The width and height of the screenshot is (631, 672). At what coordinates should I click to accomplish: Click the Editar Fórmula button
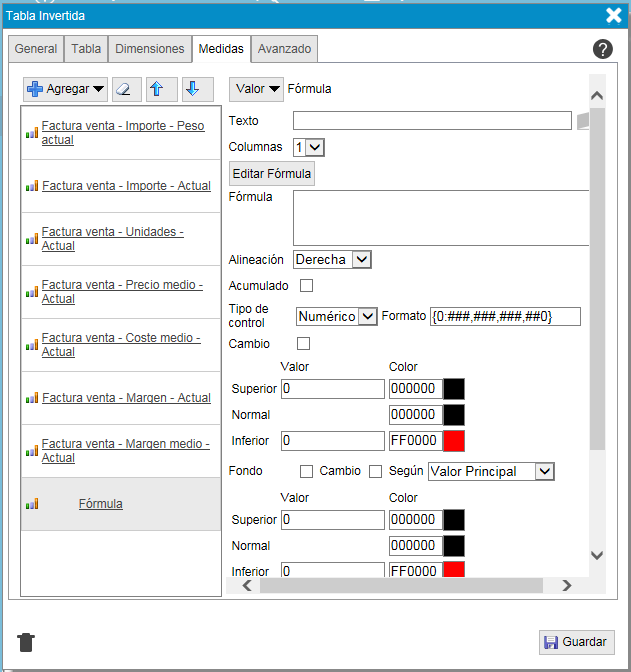272,174
